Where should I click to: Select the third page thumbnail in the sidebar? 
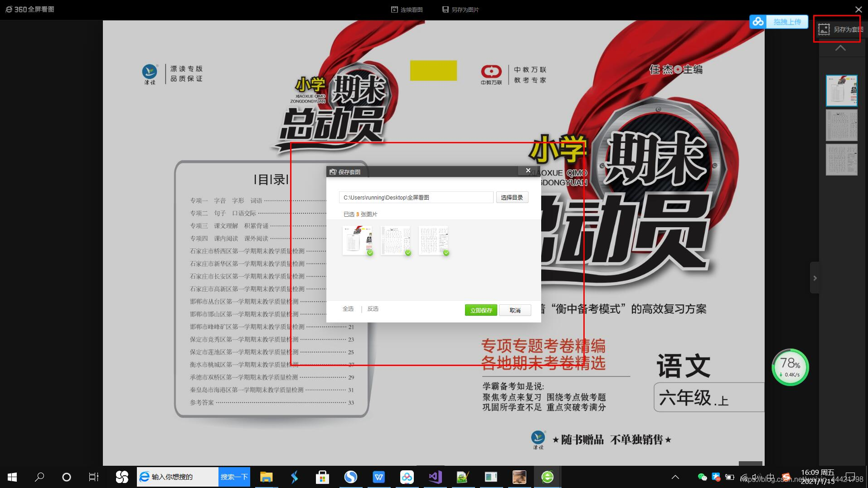coord(842,160)
